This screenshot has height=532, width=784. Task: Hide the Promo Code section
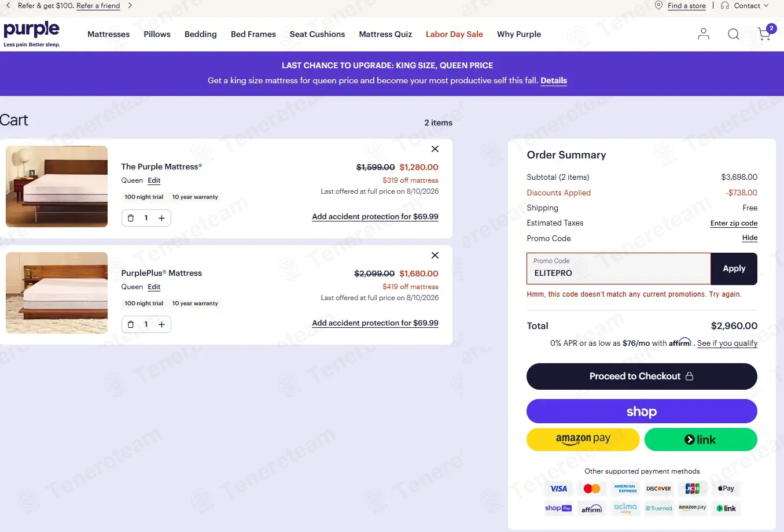(750, 238)
